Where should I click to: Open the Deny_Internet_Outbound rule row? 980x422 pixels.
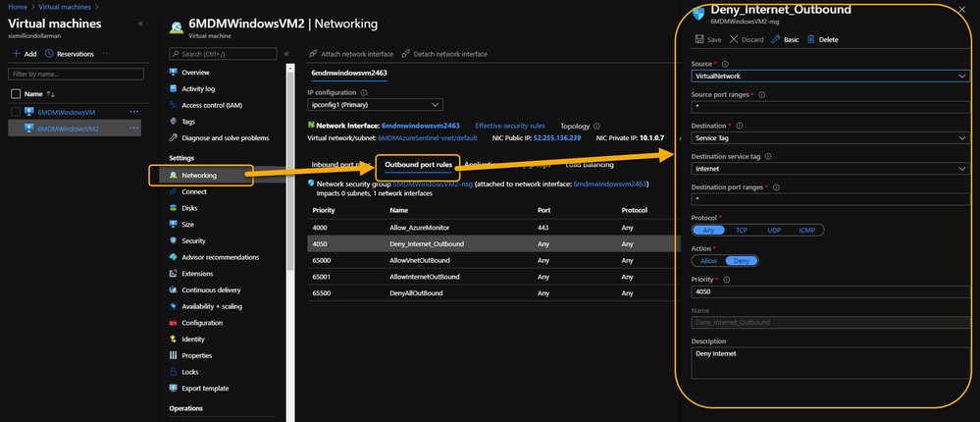[492, 243]
